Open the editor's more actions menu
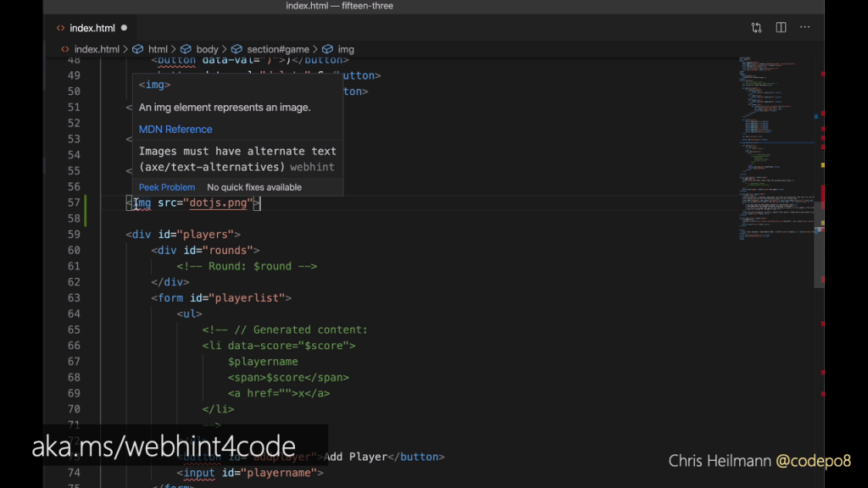 tap(805, 27)
